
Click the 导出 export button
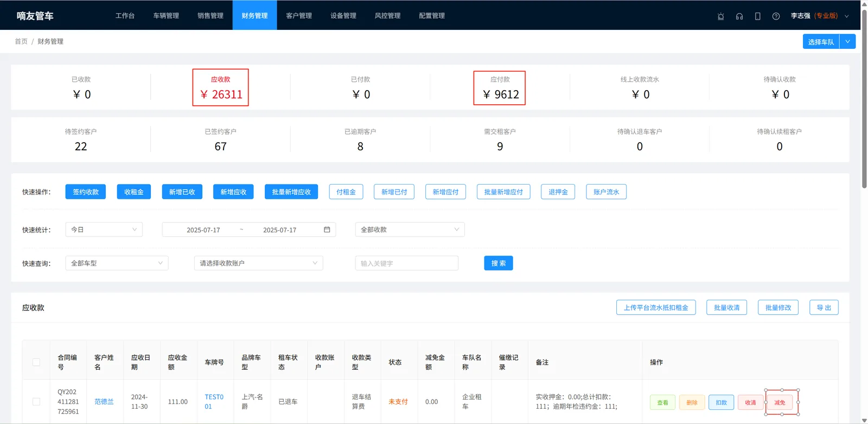pos(824,308)
